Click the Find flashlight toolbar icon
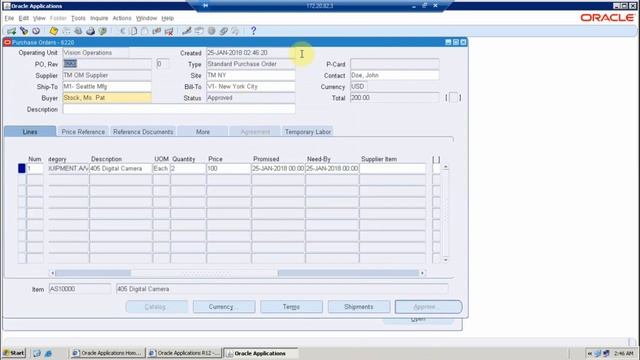640x360 pixels. 24,31
